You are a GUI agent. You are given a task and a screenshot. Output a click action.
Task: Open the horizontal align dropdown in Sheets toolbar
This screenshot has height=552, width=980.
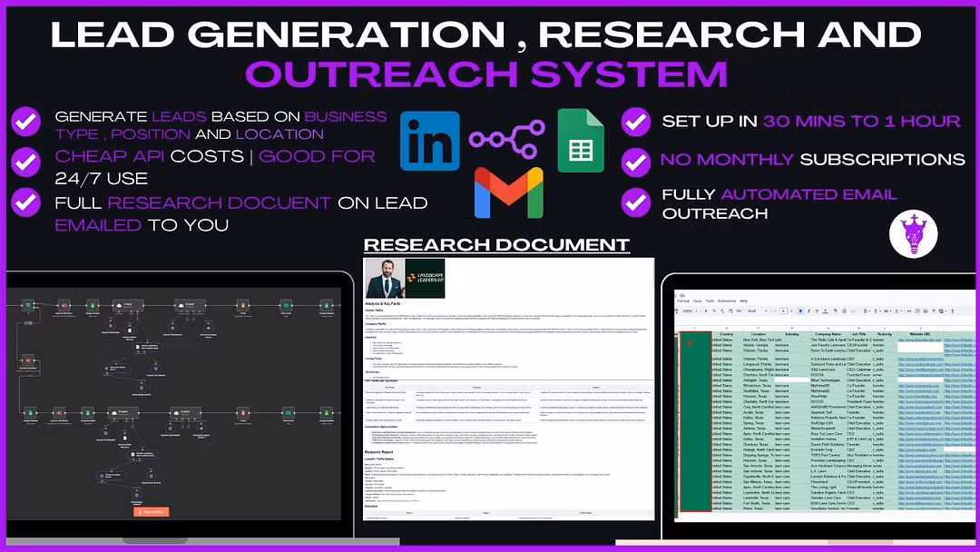point(867,311)
